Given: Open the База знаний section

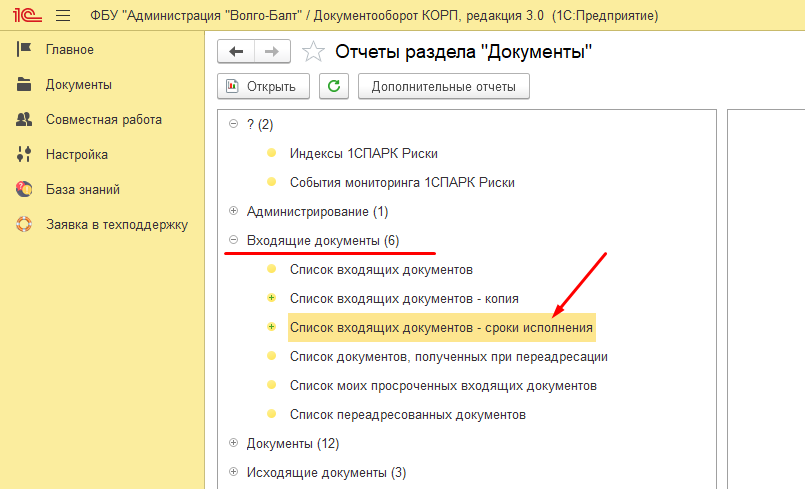Looking at the screenshot, I should tap(82, 189).
